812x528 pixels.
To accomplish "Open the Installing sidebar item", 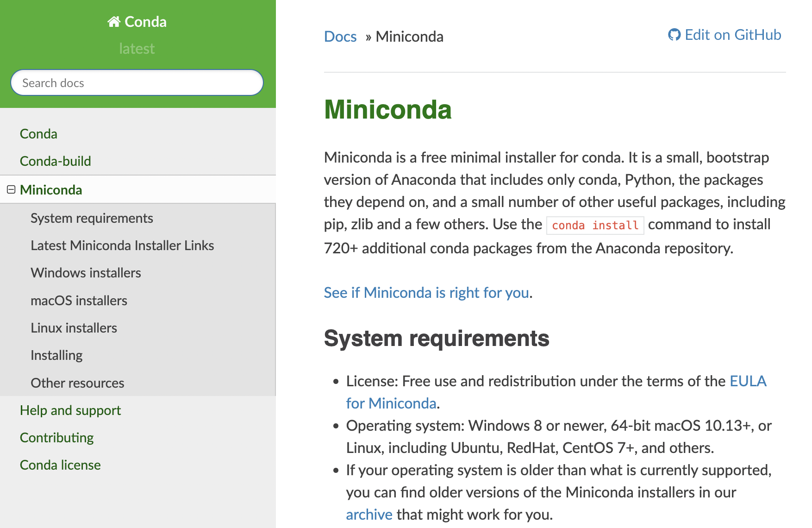I will [x=56, y=355].
